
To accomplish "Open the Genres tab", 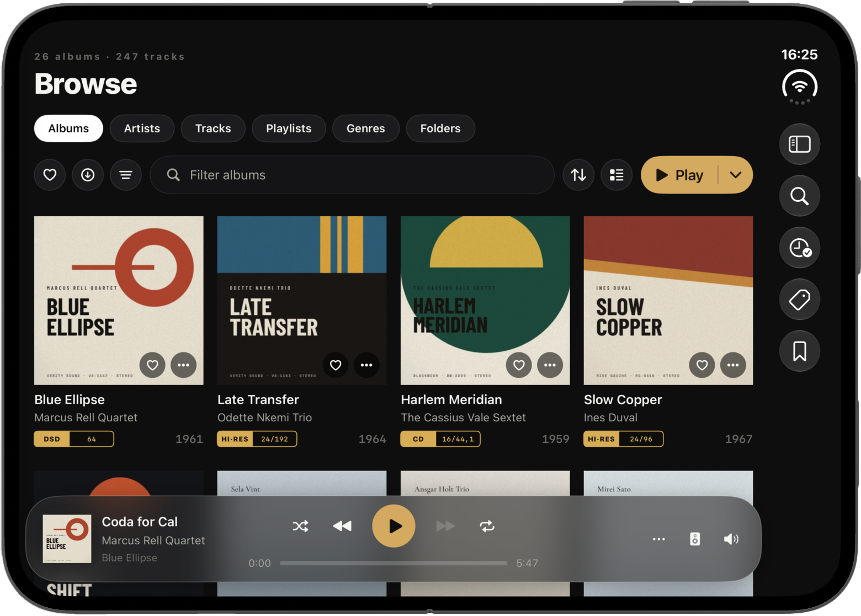I will tap(366, 128).
